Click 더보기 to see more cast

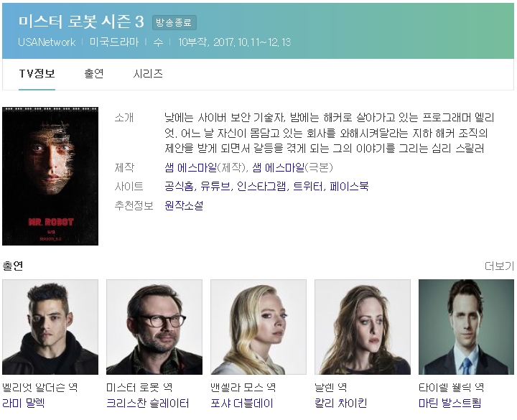point(499,266)
